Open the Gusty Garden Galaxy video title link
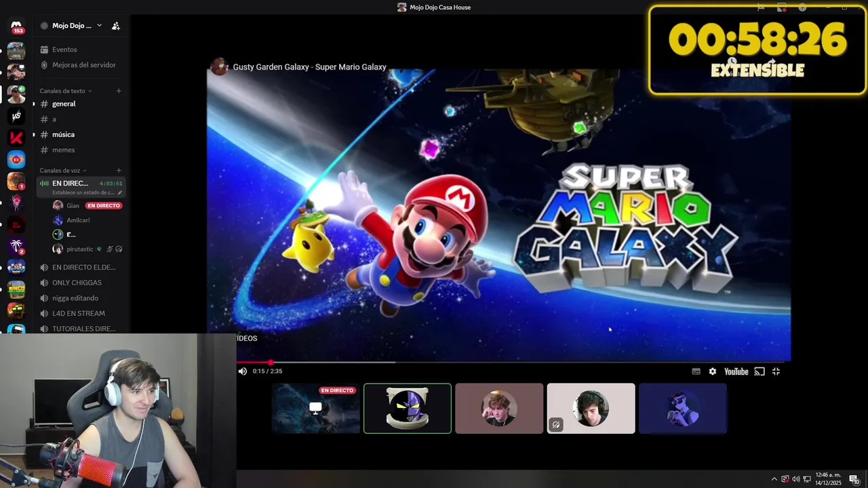868x488 pixels. pyautogui.click(x=309, y=67)
